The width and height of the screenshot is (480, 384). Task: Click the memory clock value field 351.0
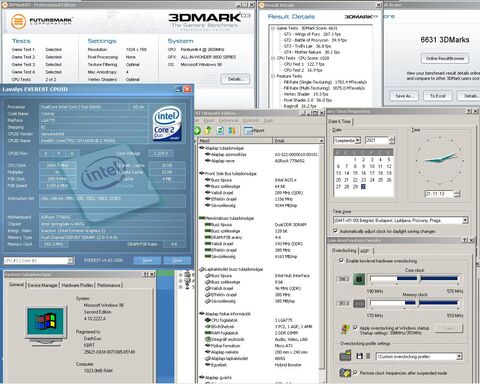tap(344, 303)
